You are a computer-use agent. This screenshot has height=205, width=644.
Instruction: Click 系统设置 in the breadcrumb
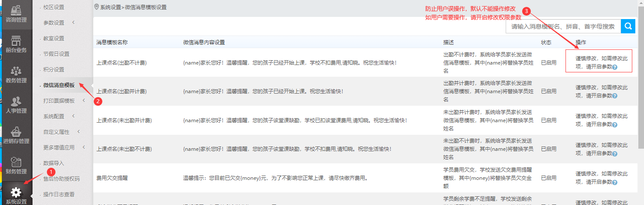point(110,7)
